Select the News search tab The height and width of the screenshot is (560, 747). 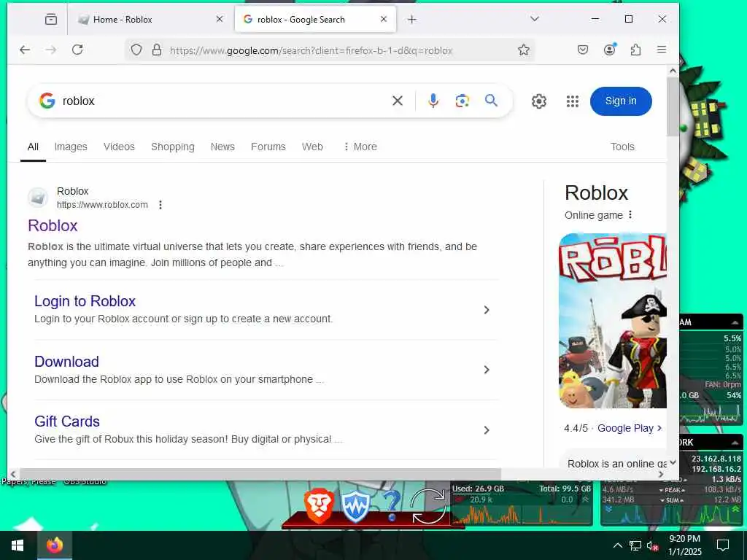pos(222,147)
